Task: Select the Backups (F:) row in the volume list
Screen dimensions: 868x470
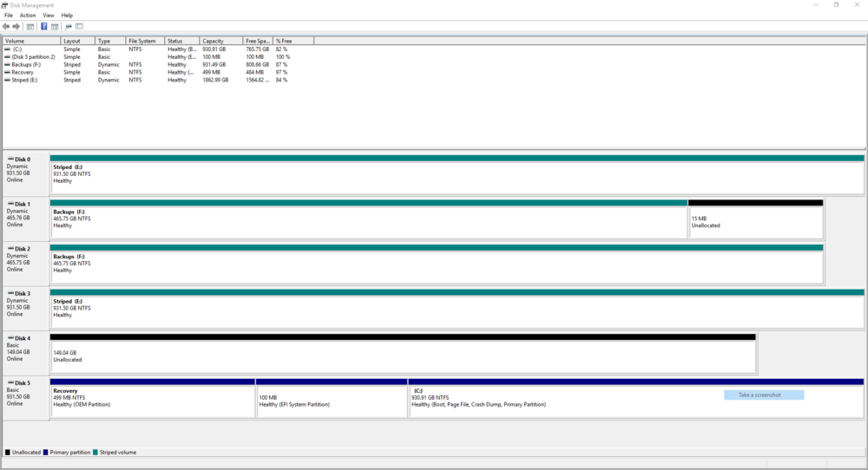Action: 24,64
